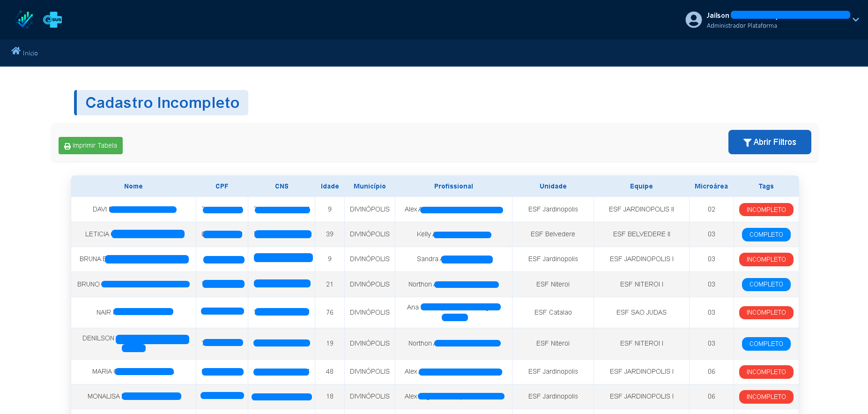Click the Microárea column header
This screenshot has height=414, width=868.
click(x=711, y=186)
